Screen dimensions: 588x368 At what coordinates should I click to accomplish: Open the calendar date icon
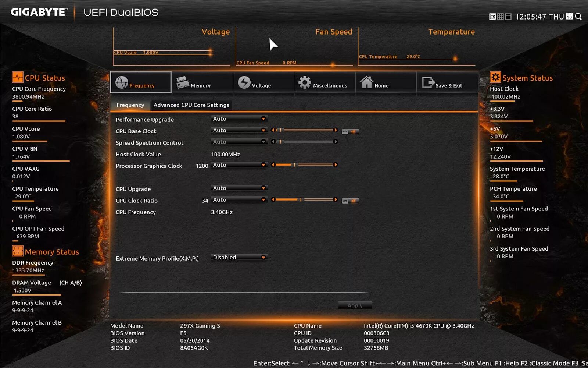[x=569, y=16]
